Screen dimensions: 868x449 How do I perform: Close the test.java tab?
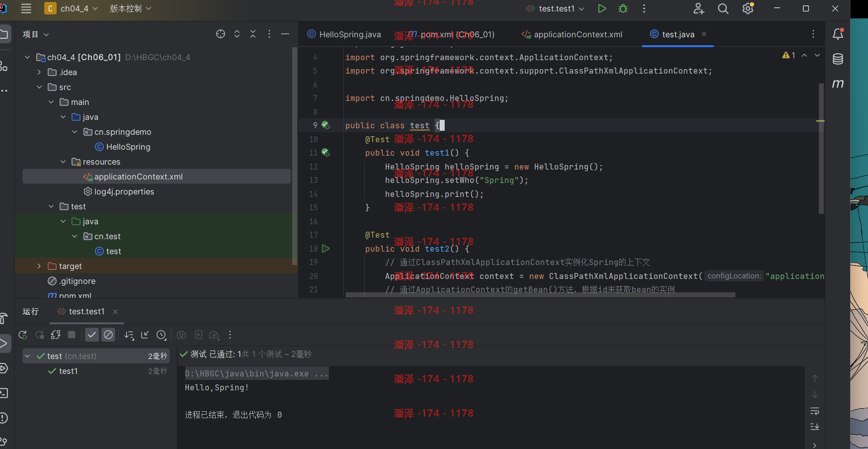click(704, 34)
